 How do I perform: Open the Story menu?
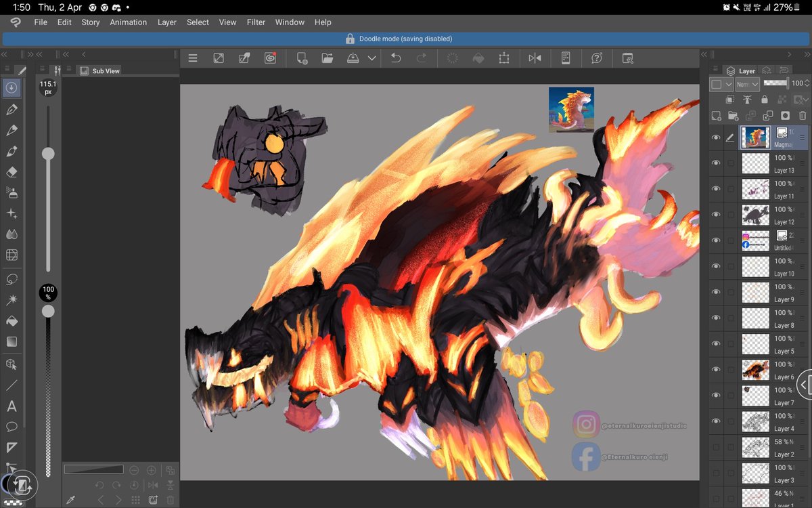(x=91, y=22)
